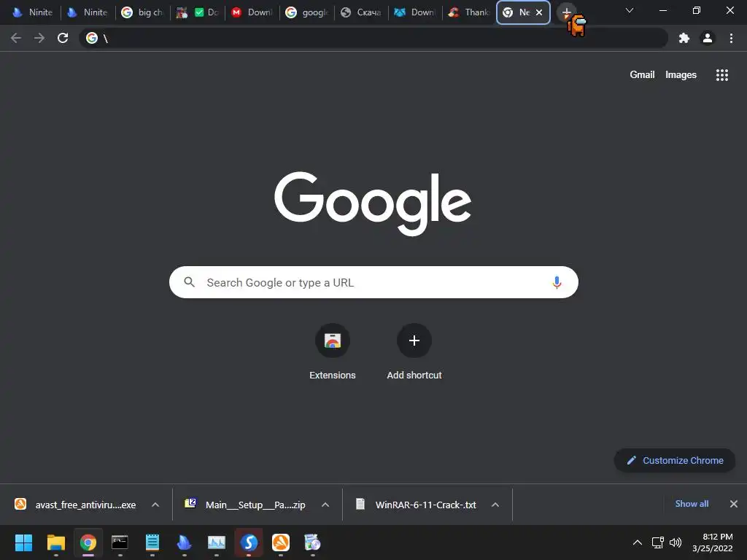Click the Google logo
The width and height of the screenshot is (747, 560).
373,204
